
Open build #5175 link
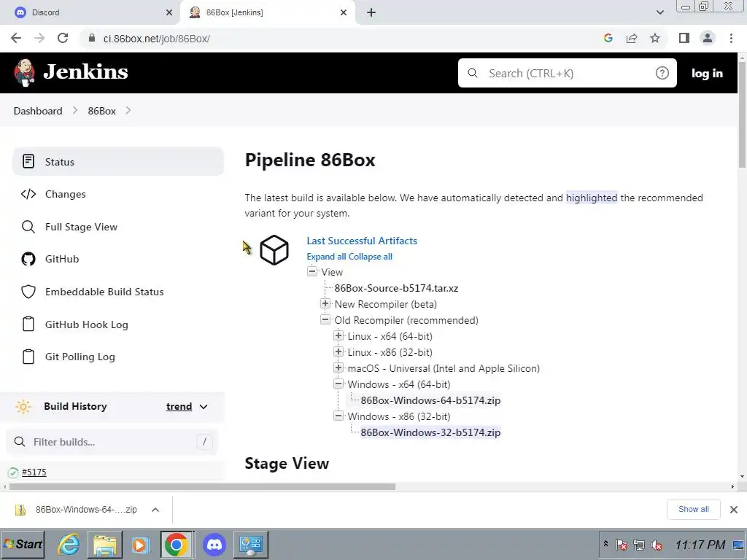[34, 472]
